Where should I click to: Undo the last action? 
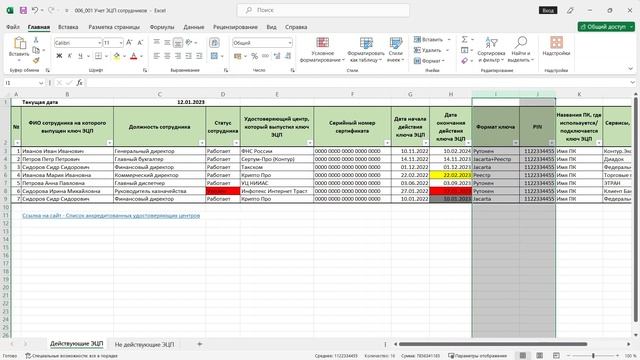pos(35,10)
